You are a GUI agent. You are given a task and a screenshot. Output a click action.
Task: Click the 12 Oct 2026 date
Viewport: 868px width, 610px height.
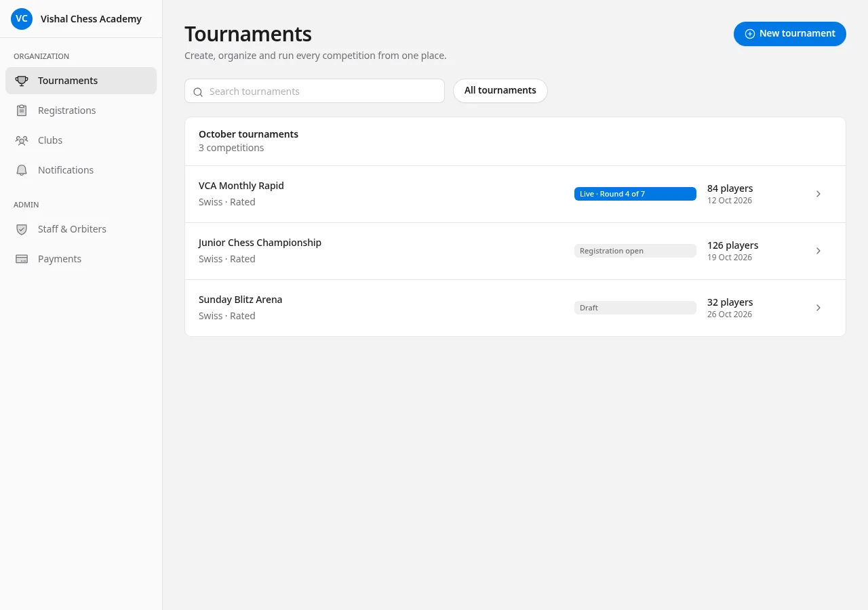click(x=730, y=201)
